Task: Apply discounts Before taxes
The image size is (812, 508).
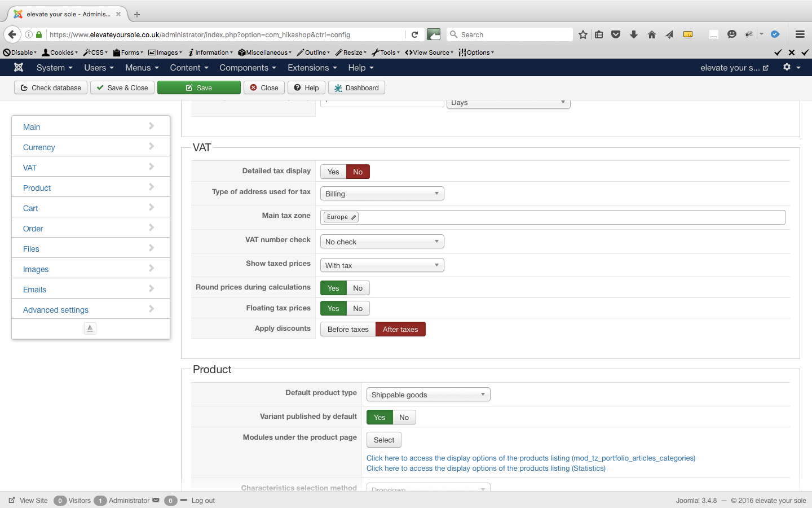Action: [348, 329]
